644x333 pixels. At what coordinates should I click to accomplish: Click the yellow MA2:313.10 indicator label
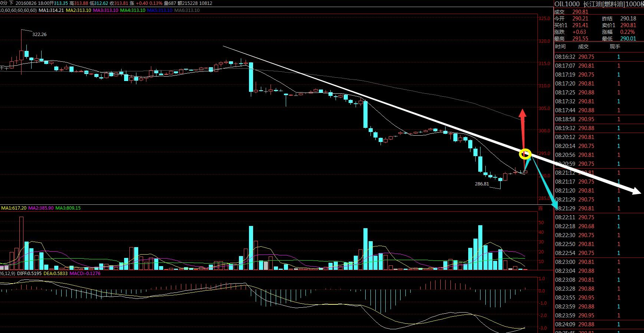(78, 10)
